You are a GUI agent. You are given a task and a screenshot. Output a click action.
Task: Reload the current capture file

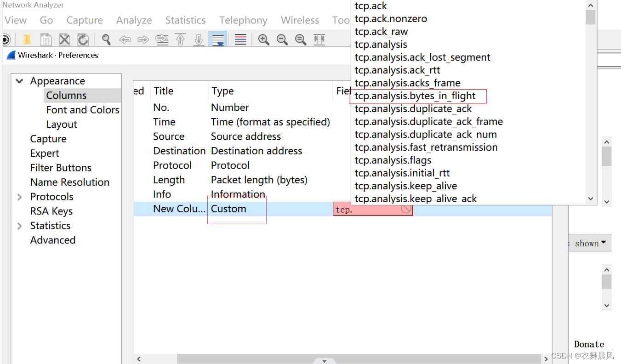pos(83,40)
